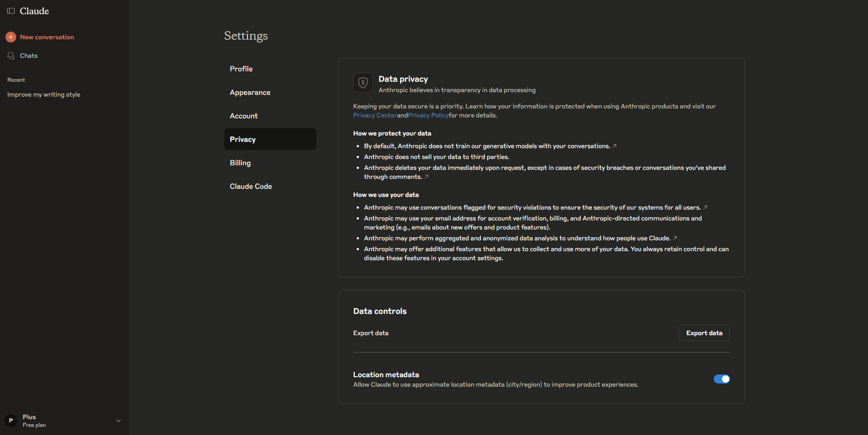Click the 'Export data' row label
The height and width of the screenshot is (435, 868).
pos(371,333)
